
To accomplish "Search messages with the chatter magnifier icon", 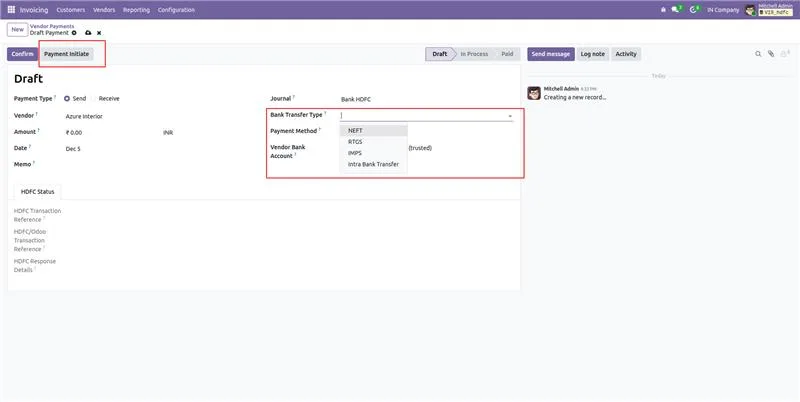I will 758,54.
